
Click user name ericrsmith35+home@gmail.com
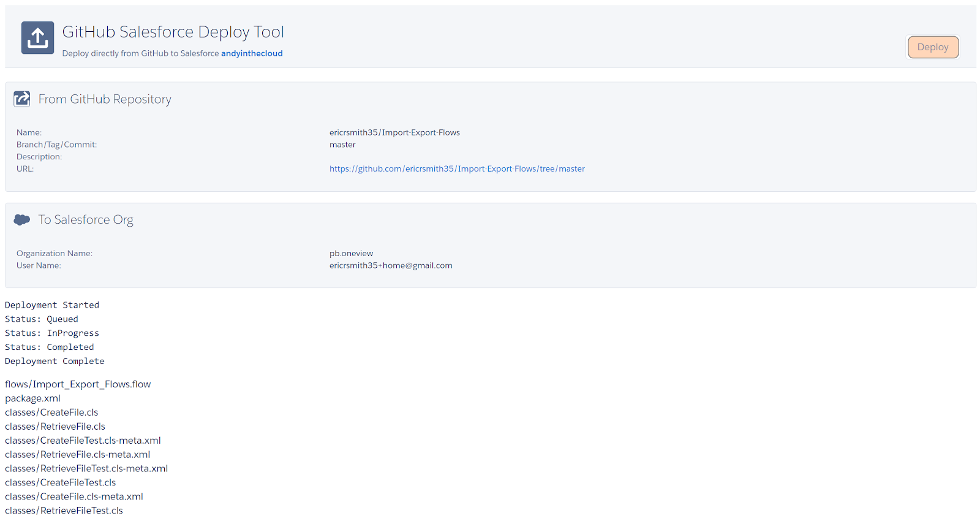pos(391,265)
